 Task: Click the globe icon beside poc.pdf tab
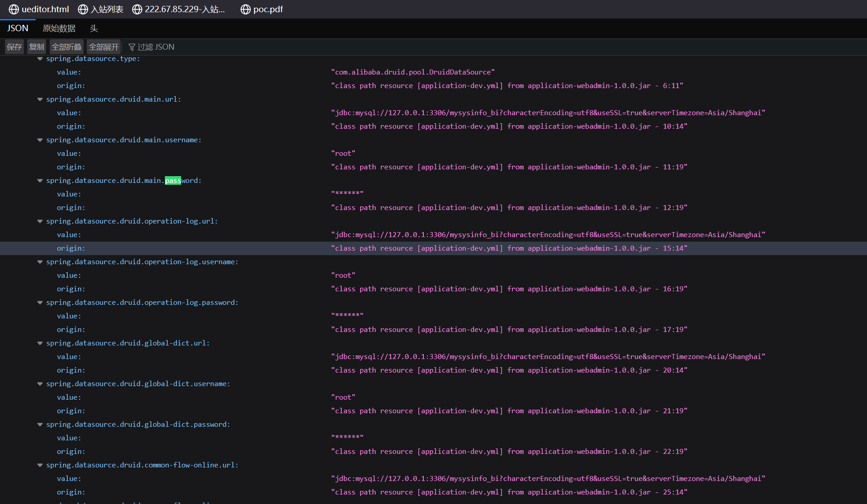tap(245, 9)
